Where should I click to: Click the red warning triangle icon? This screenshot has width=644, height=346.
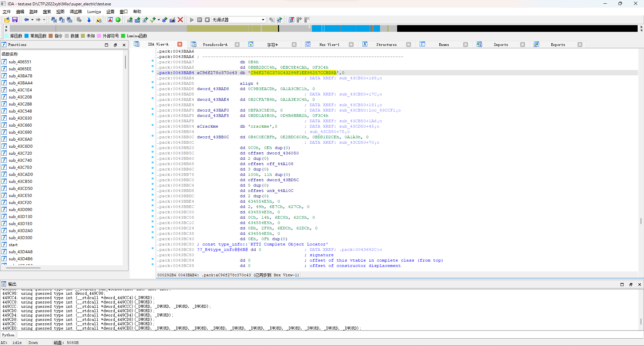coord(110,20)
